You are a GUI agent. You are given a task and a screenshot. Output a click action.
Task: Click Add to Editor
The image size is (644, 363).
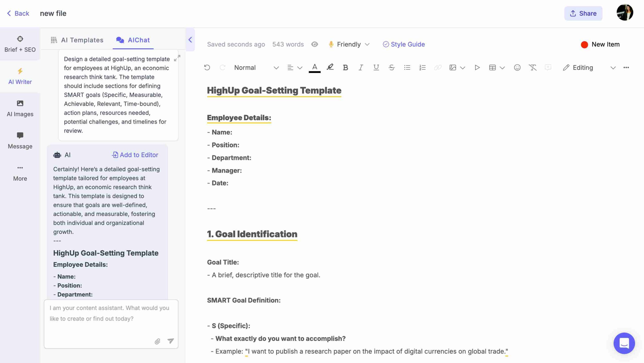pyautogui.click(x=135, y=155)
